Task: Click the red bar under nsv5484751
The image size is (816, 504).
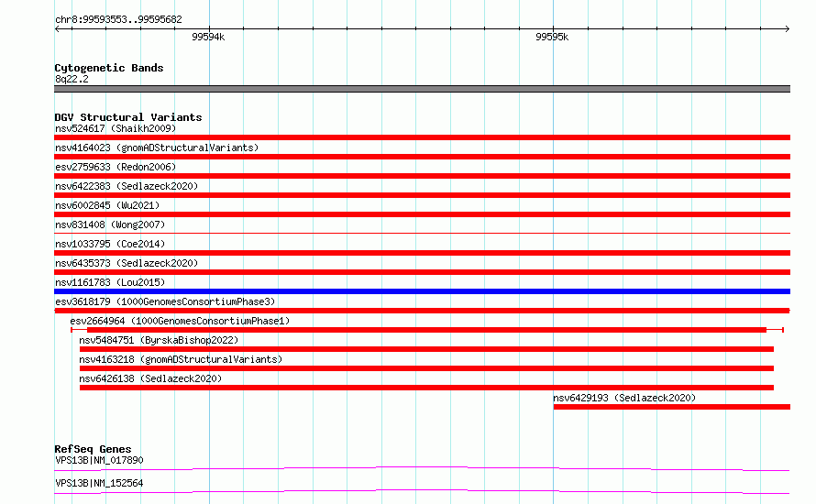Action: (426, 349)
